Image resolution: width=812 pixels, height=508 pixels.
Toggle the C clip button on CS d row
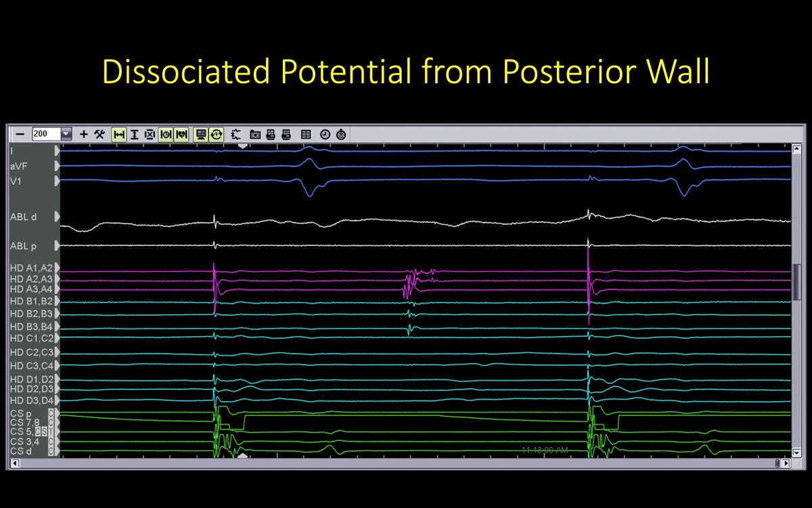pyautogui.click(x=51, y=450)
